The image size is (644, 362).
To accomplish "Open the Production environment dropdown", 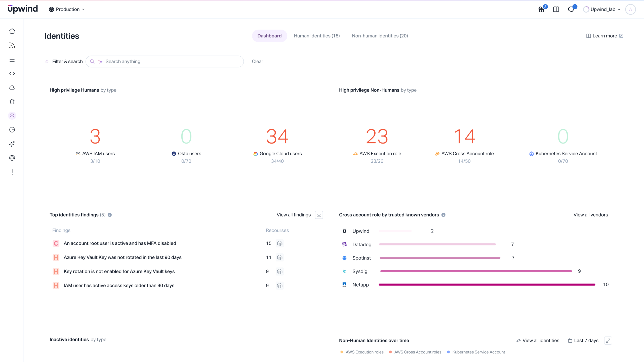I will [x=66, y=9].
